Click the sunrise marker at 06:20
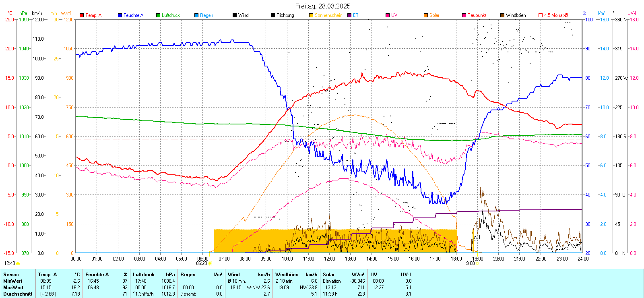Viewport: 644px width, 298px height. pyautogui.click(x=209, y=263)
